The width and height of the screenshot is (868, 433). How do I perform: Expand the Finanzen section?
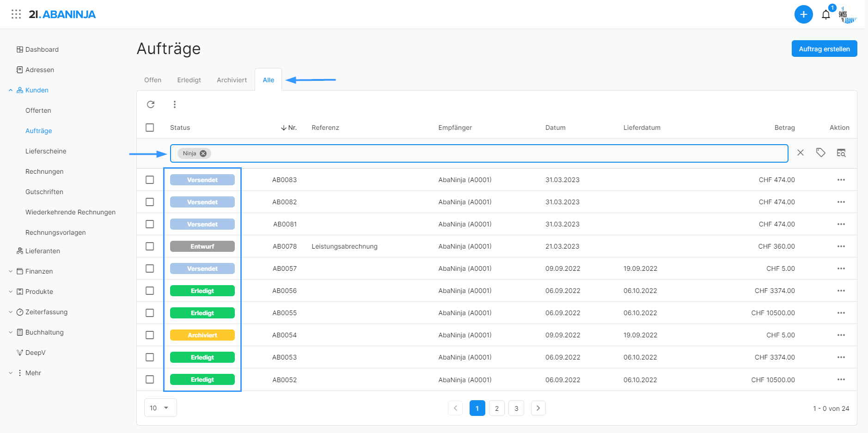pyautogui.click(x=11, y=271)
